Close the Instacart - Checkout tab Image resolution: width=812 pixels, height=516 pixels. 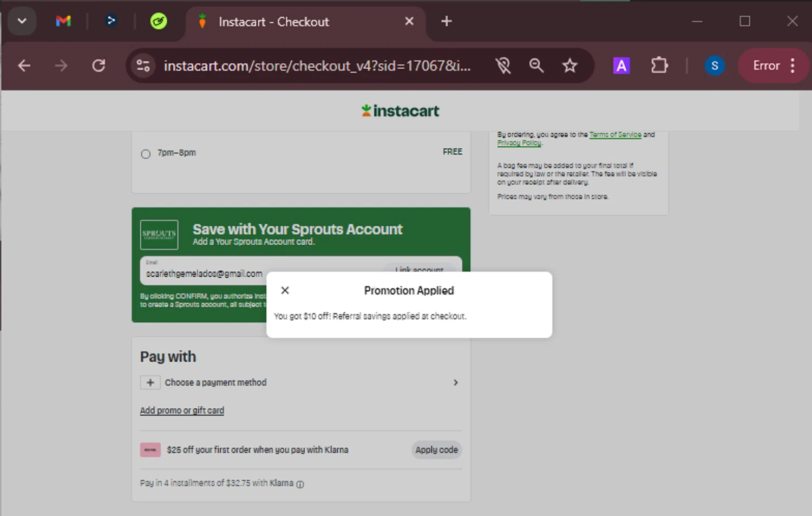(x=409, y=21)
